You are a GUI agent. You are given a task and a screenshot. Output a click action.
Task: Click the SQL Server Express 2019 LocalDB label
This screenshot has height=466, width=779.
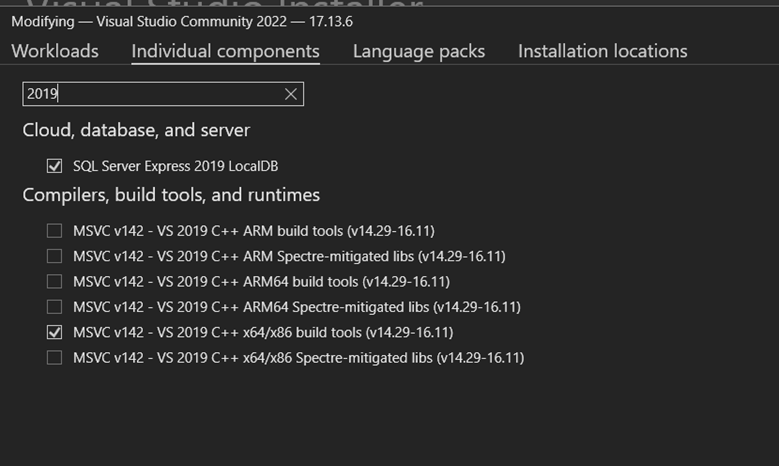(175, 166)
